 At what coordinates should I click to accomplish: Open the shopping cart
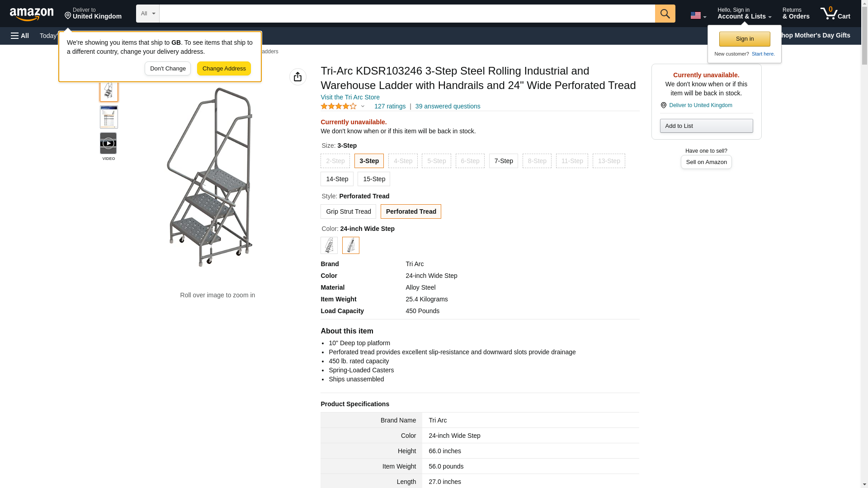[835, 14]
